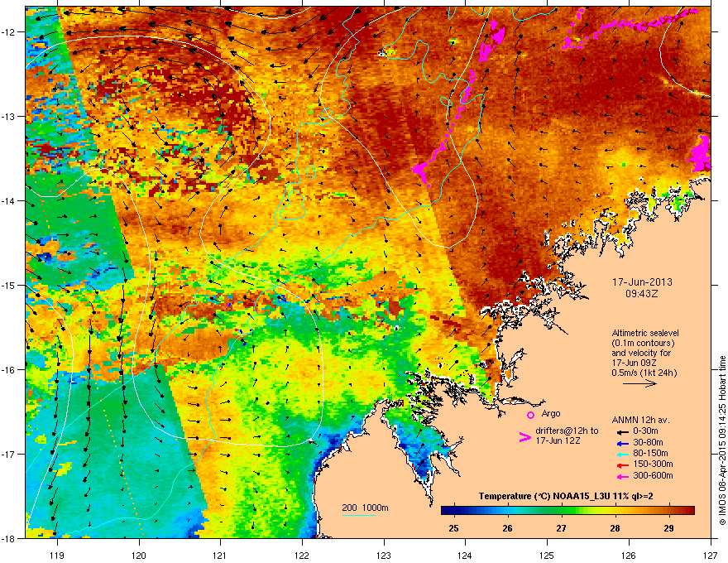Click the drifters magenta arrowhead legend symbol
728x563 pixels.
tap(524, 436)
